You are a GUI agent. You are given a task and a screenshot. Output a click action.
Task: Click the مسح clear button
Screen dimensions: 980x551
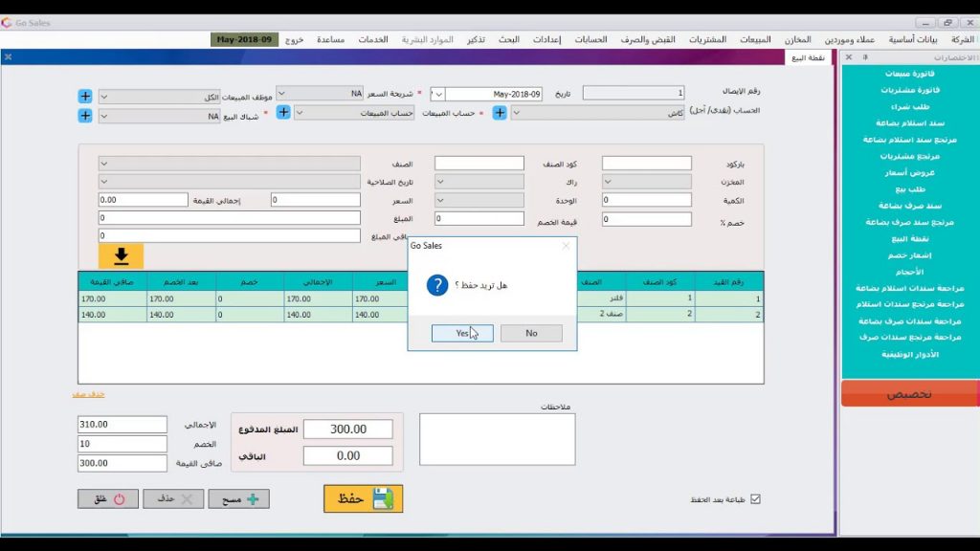(x=238, y=499)
